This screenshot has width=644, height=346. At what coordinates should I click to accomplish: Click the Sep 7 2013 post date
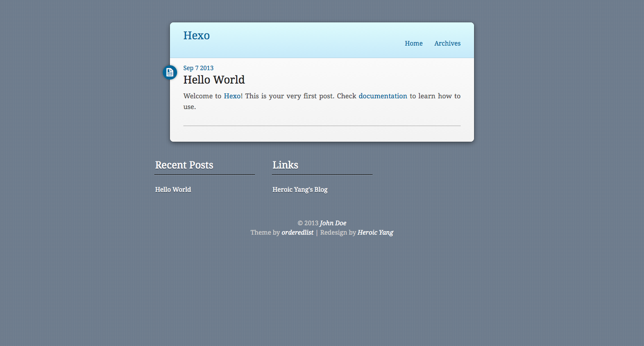(199, 68)
